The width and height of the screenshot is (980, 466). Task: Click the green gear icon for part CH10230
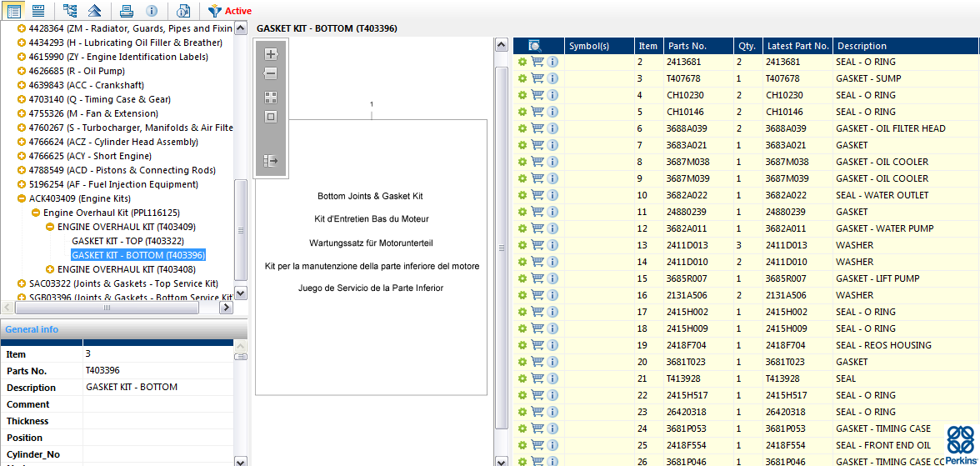point(522,95)
